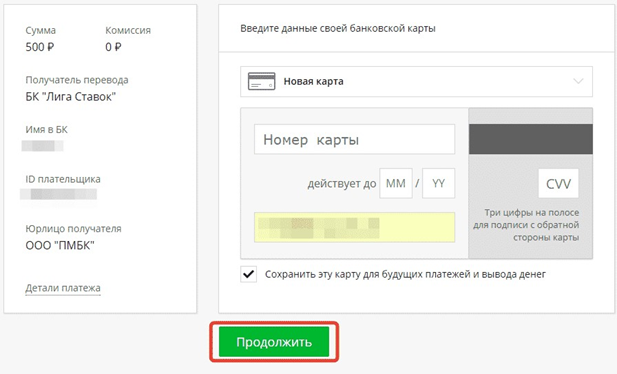Click the MM expiry month field
Viewport: 617px width, 374px height.
click(x=396, y=183)
